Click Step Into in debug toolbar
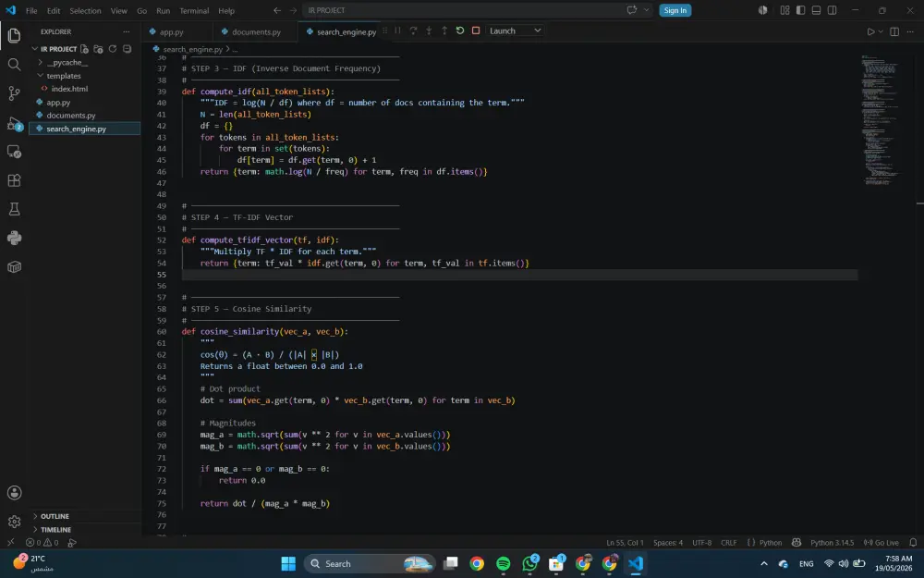This screenshot has height=578, width=924. click(x=429, y=31)
